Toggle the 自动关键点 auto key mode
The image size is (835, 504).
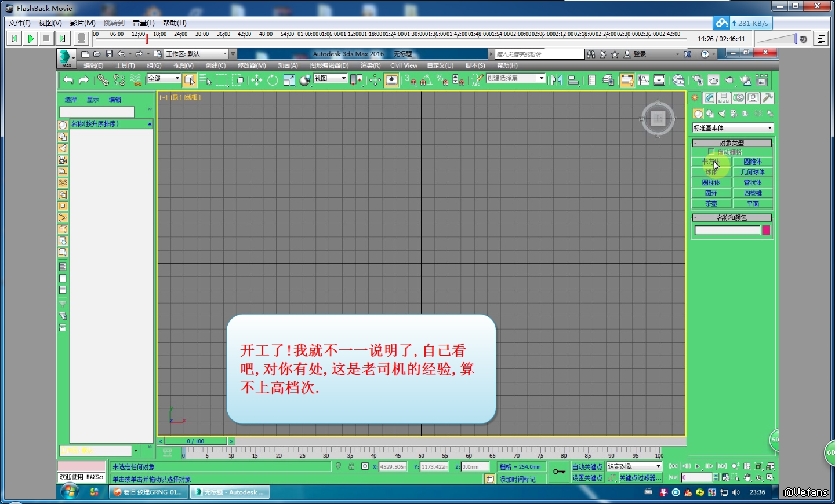coord(587,467)
